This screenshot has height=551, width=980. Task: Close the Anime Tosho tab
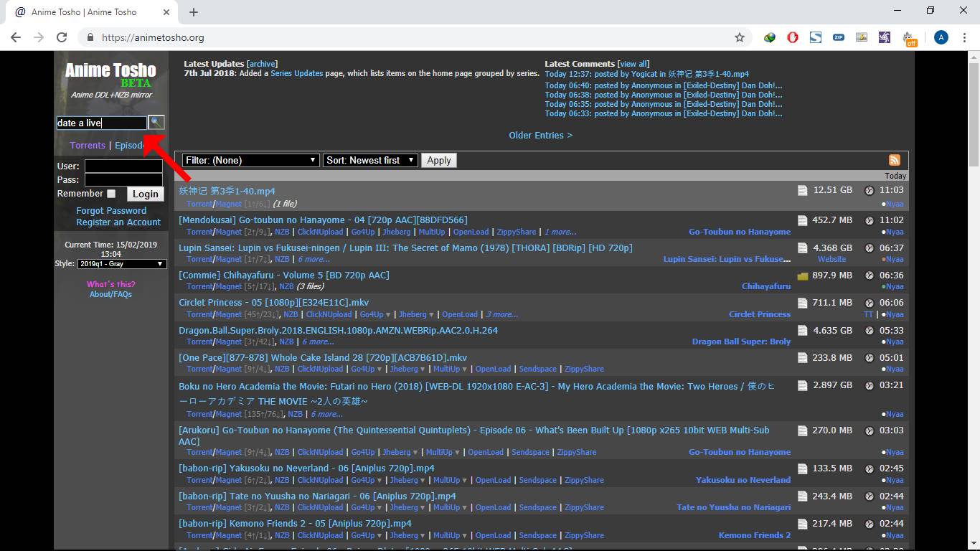pyautogui.click(x=166, y=12)
